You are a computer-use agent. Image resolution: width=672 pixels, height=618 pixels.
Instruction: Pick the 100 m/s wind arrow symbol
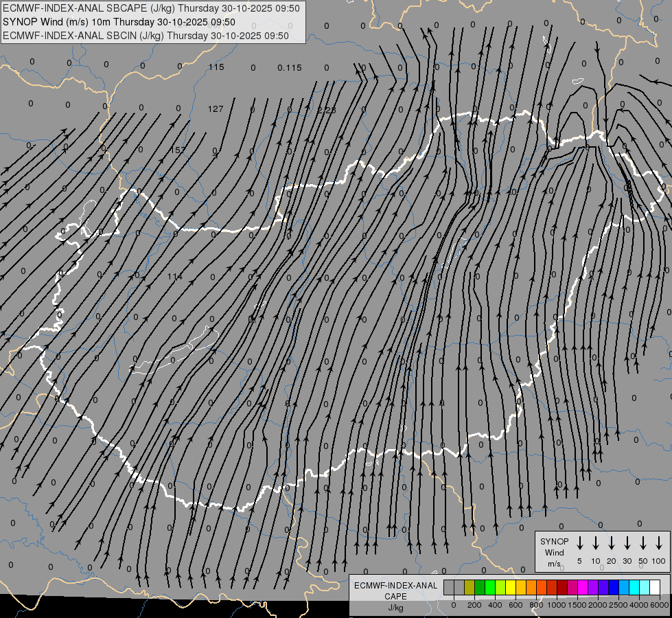(659, 543)
